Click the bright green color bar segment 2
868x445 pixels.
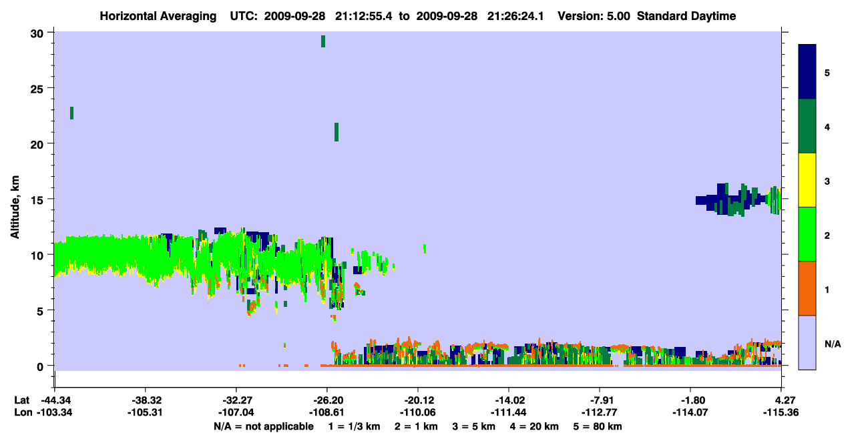pyautogui.click(x=807, y=234)
